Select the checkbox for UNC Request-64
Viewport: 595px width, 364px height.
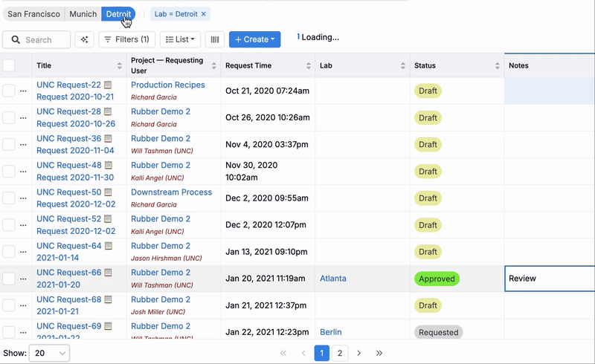[x=9, y=251]
